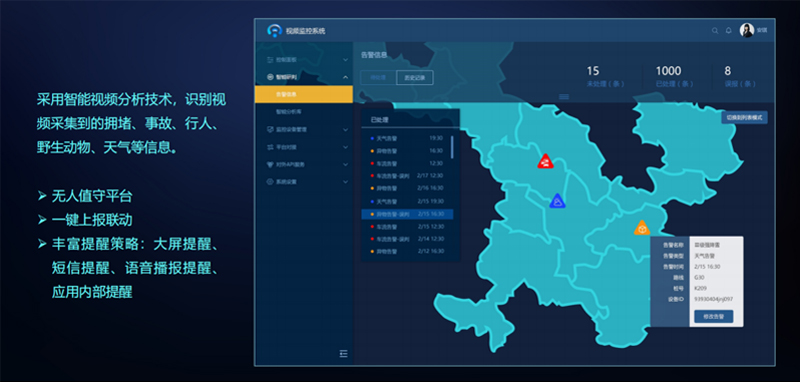Collapse the 智能研判 sidebar section
The width and height of the screenshot is (800, 382).
(345, 77)
